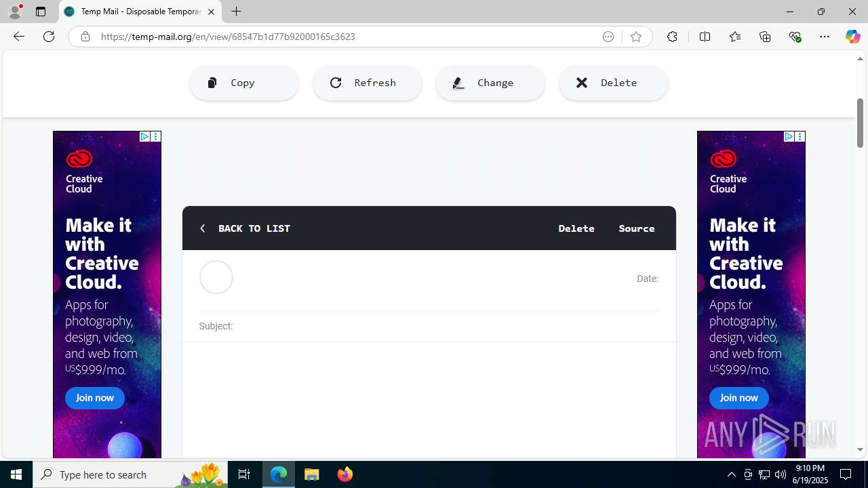This screenshot has height=488, width=868.
Task: Click the address bar URL
Action: coord(228,37)
